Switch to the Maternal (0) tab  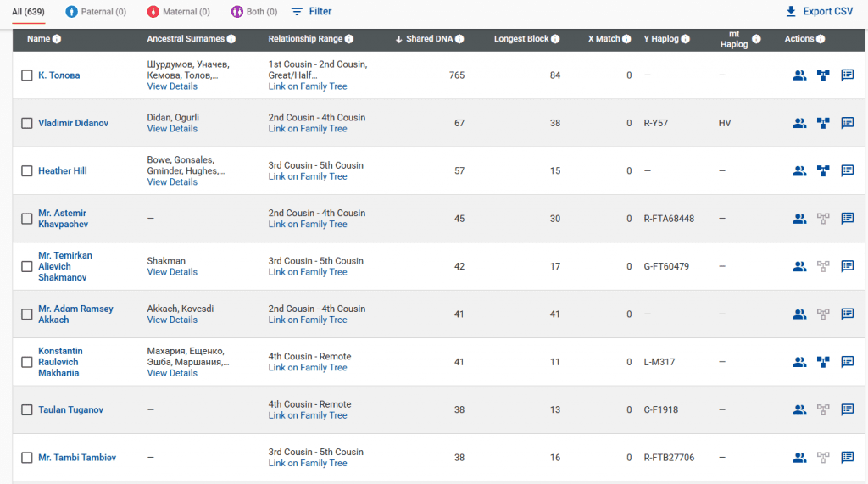[x=179, y=12]
